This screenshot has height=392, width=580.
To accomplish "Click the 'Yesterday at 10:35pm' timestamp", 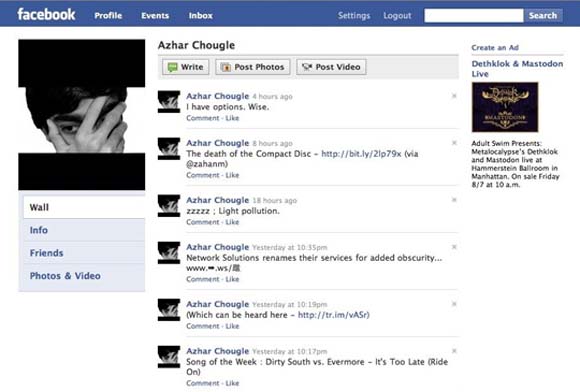I will point(290,247).
